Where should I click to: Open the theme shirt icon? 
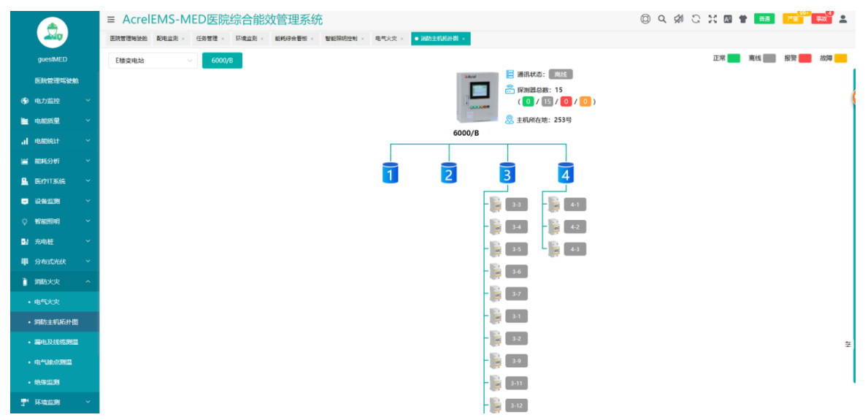click(x=743, y=19)
